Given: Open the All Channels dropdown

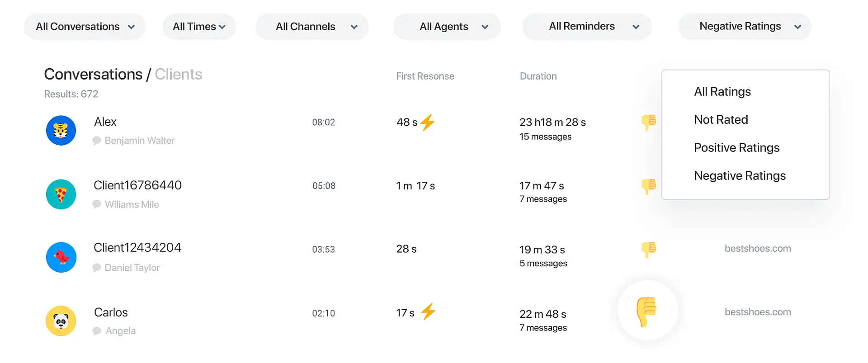Looking at the screenshot, I should click(312, 27).
